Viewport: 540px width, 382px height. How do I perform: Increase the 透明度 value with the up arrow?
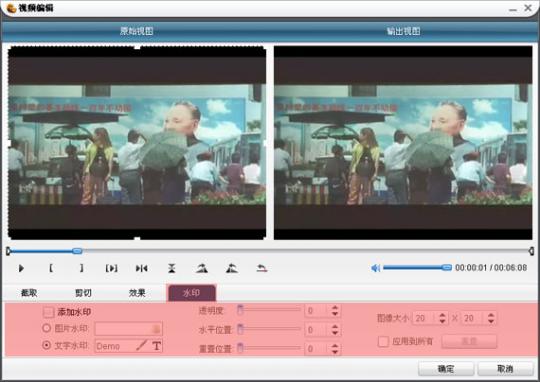point(335,308)
